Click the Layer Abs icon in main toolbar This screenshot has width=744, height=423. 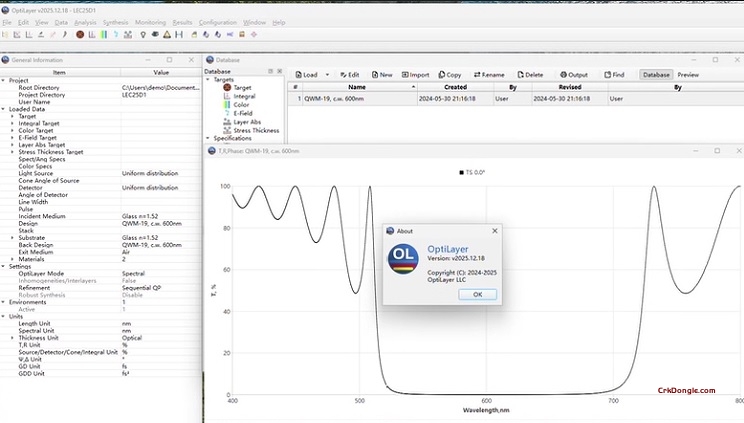(128, 35)
